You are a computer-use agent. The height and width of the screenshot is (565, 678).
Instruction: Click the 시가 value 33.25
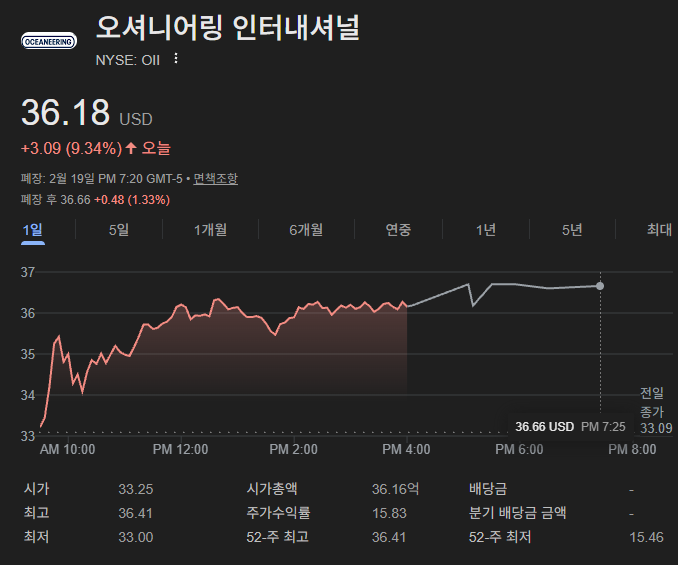pyautogui.click(x=136, y=489)
